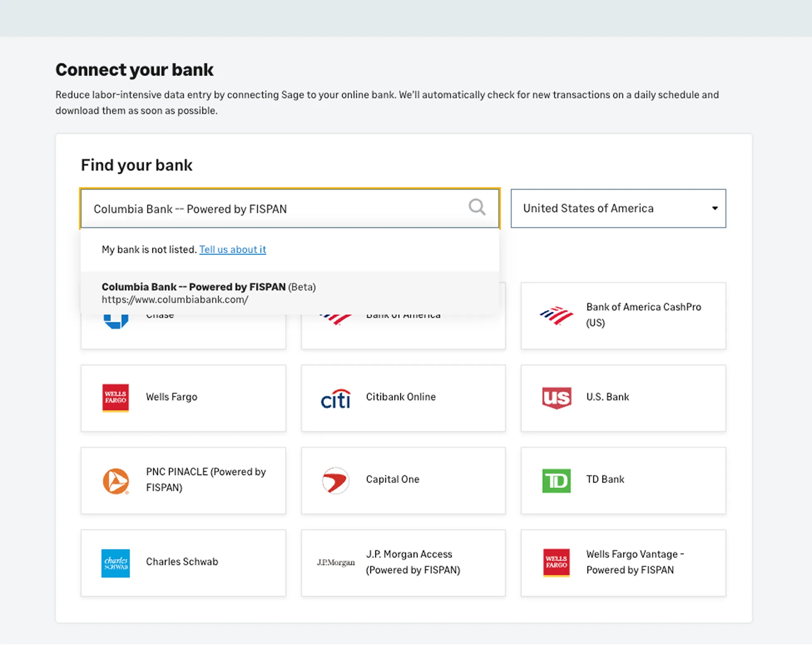Click the country dropdown arrow
Image resolution: width=812 pixels, height=645 pixels.
pos(715,208)
